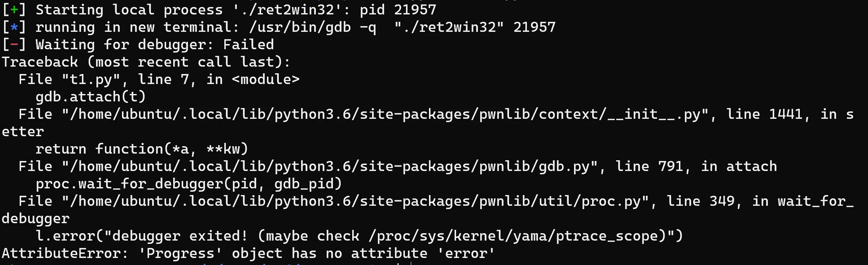Click the AttributeError text on last line
This screenshot has width=868, height=265.
click(65, 254)
